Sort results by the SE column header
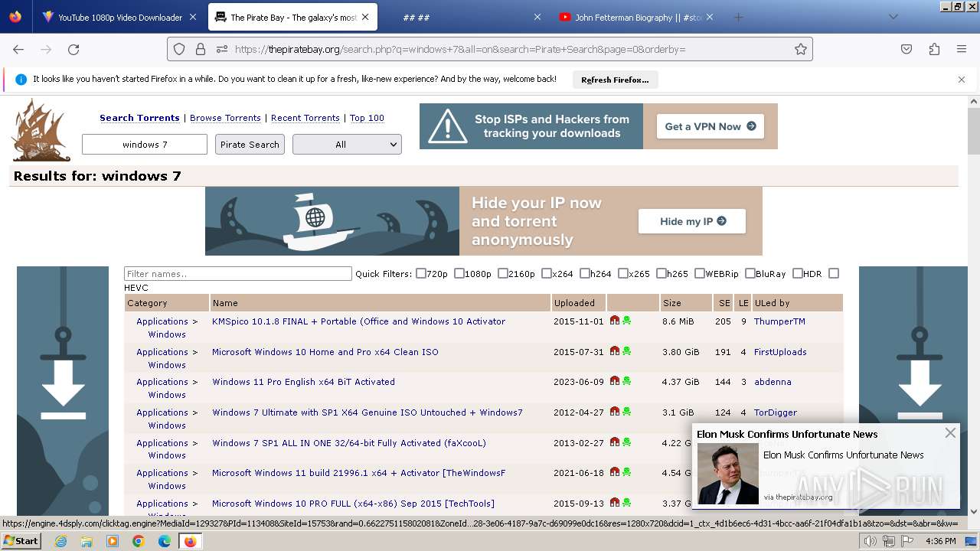Viewport: 980px width, 551px height. pyautogui.click(x=724, y=303)
